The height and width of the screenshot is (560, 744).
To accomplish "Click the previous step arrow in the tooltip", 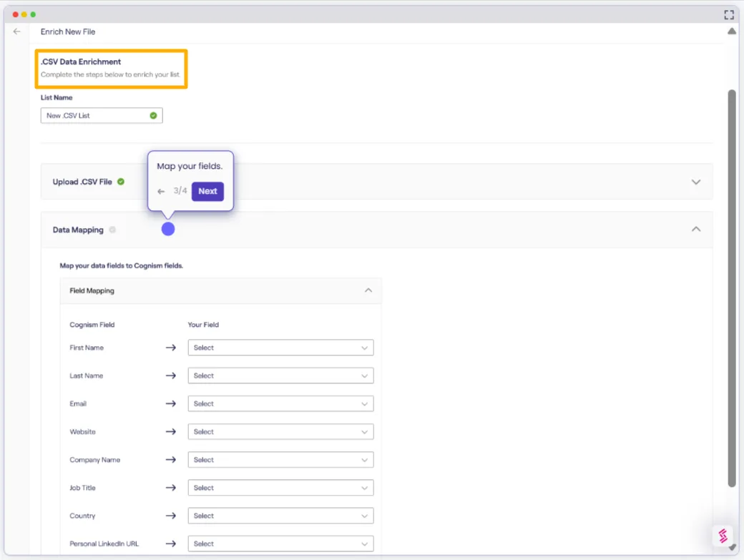I will coord(162,192).
